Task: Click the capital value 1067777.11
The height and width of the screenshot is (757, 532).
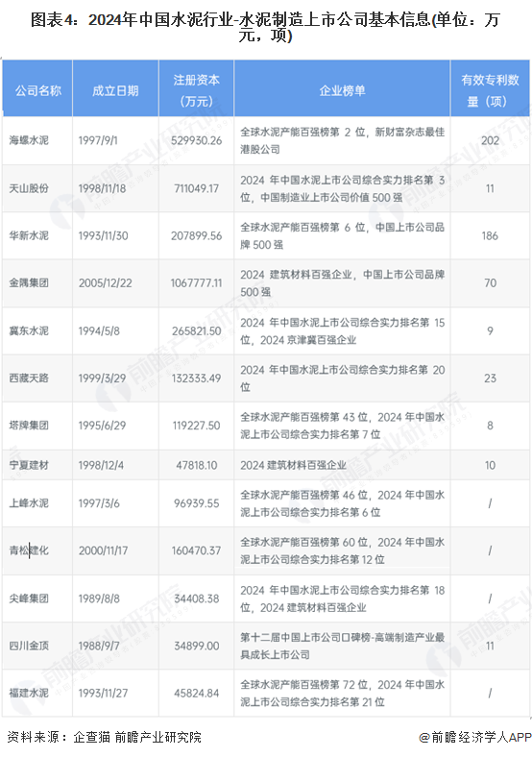Action: coord(196,282)
